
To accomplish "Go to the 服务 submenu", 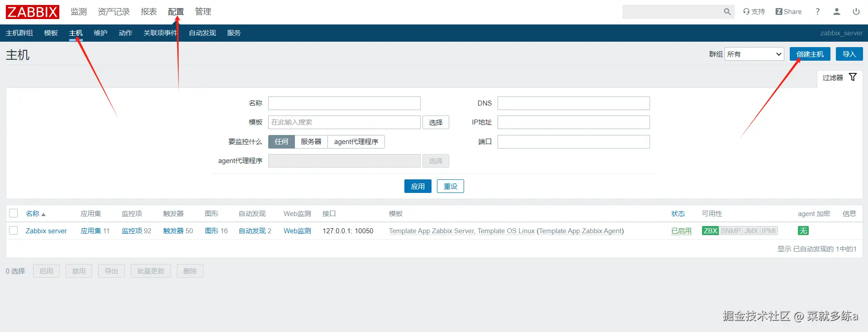I will click(234, 33).
